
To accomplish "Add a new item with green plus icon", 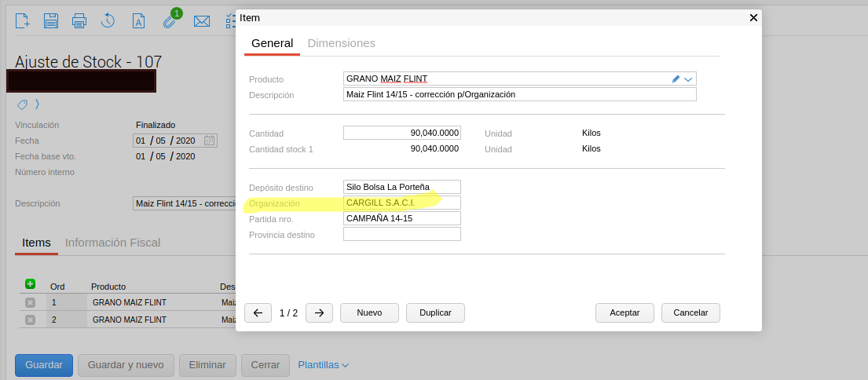I will [30, 284].
